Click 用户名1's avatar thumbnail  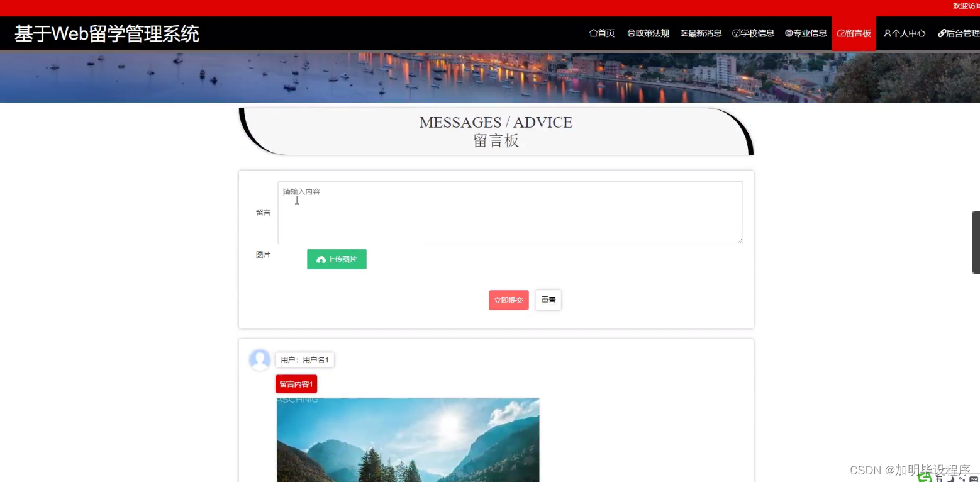click(x=259, y=359)
